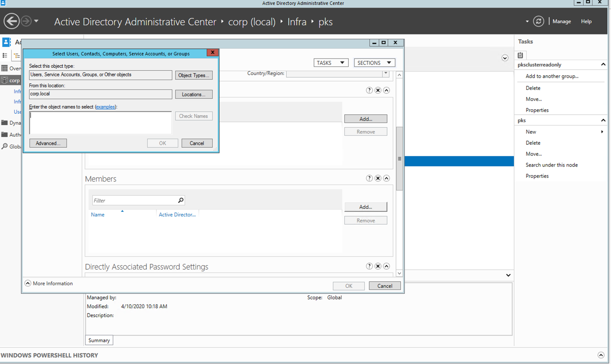Screen dimensions: 611x364
Task: Choose Add to another group task
Action: (552, 76)
